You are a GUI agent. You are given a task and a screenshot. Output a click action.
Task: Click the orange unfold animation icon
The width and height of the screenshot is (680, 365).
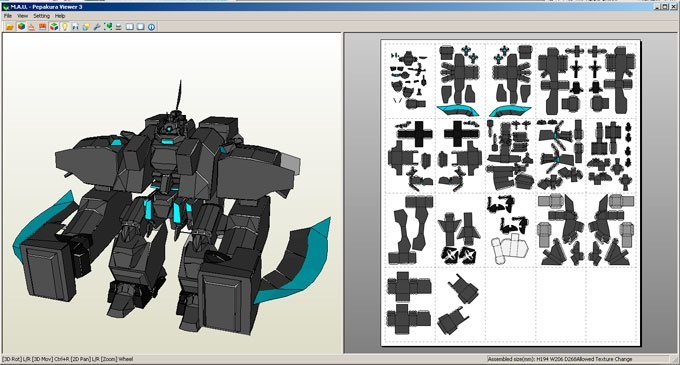[32, 27]
